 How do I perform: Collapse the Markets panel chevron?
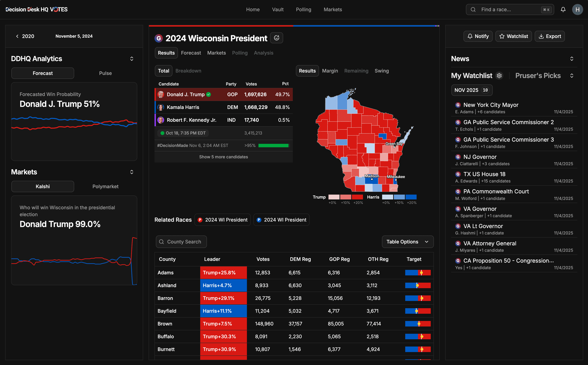click(x=132, y=172)
